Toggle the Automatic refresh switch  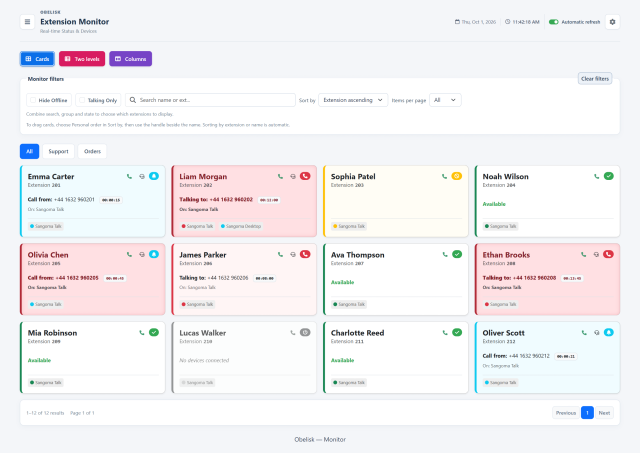click(x=553, y=22)
